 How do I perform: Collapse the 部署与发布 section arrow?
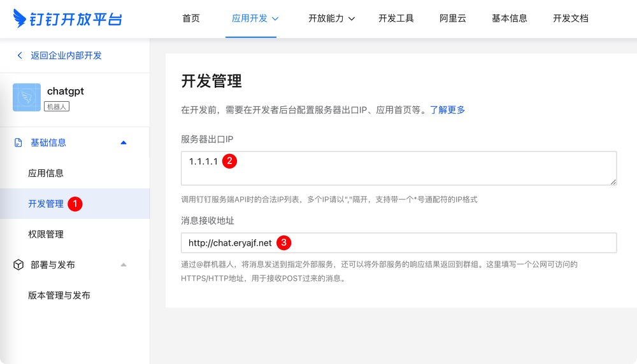tap(124, 265)
